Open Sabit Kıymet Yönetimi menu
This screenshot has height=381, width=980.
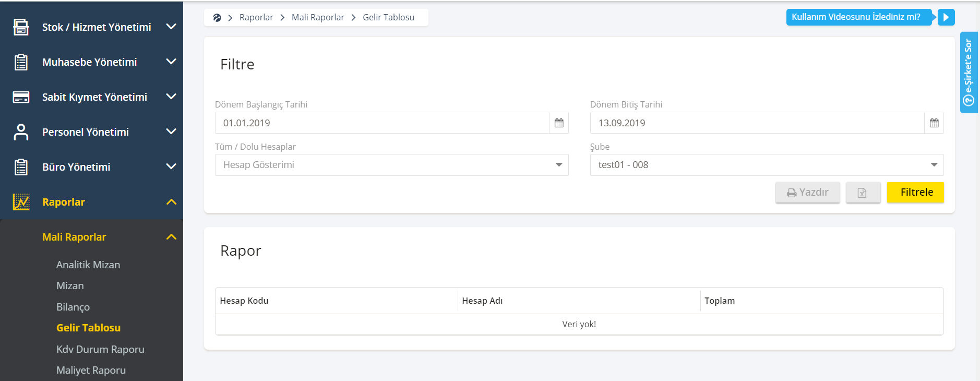point(94,97)
